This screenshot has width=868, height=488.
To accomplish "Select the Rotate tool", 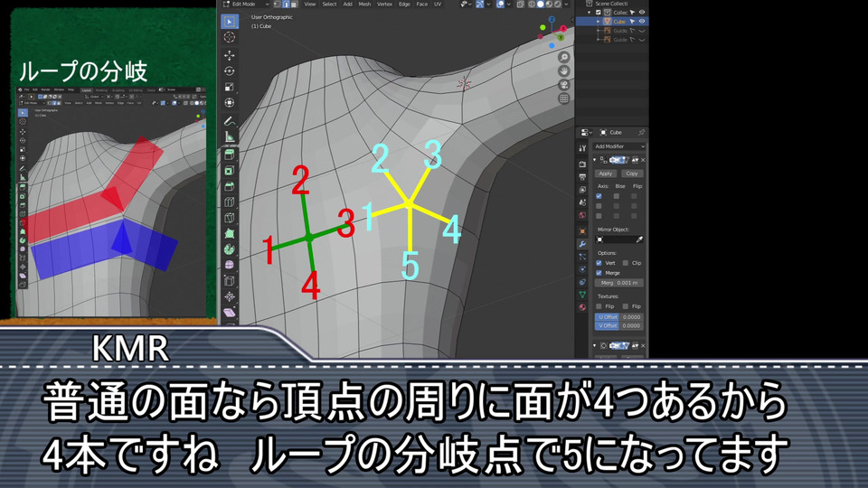I will (229, 71).
